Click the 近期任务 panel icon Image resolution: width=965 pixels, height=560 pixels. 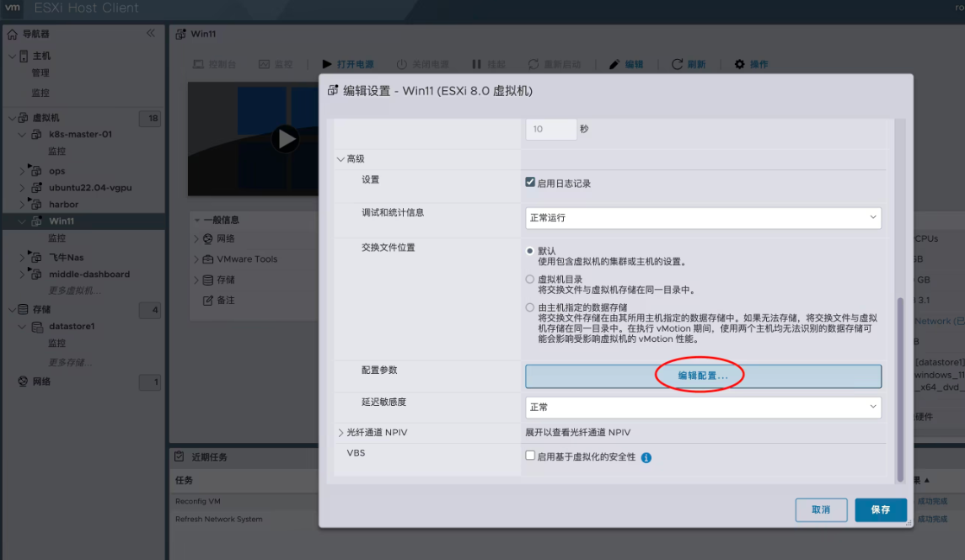[x=179, y=456]
